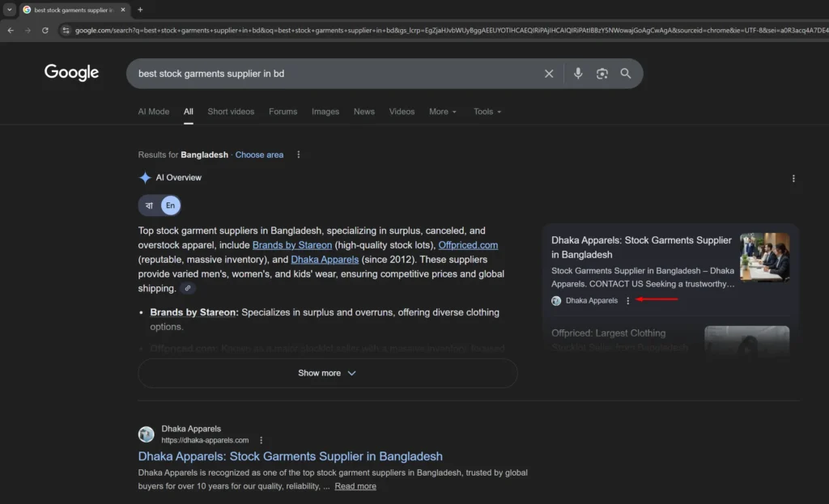Open the three-dot menu beside AI Overview

[x=793, y=178]
